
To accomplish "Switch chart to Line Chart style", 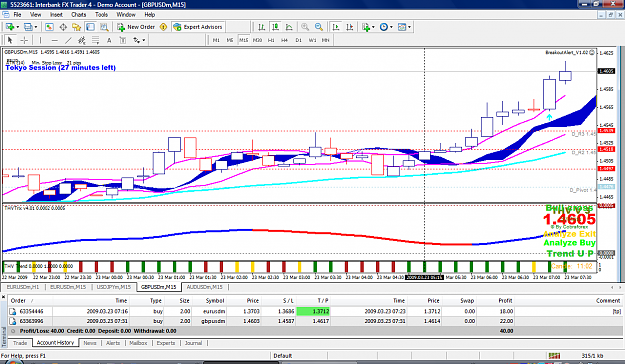I will click(x=289, y=27).
